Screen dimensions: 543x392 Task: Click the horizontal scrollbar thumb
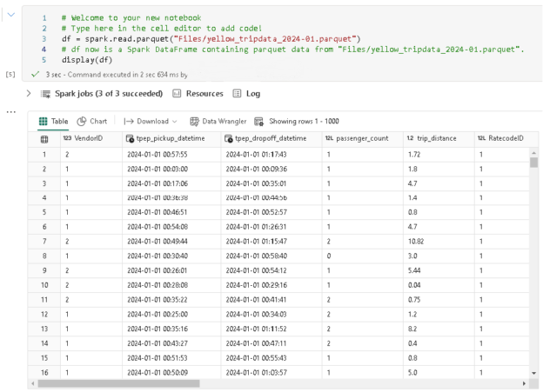(118, 383)
